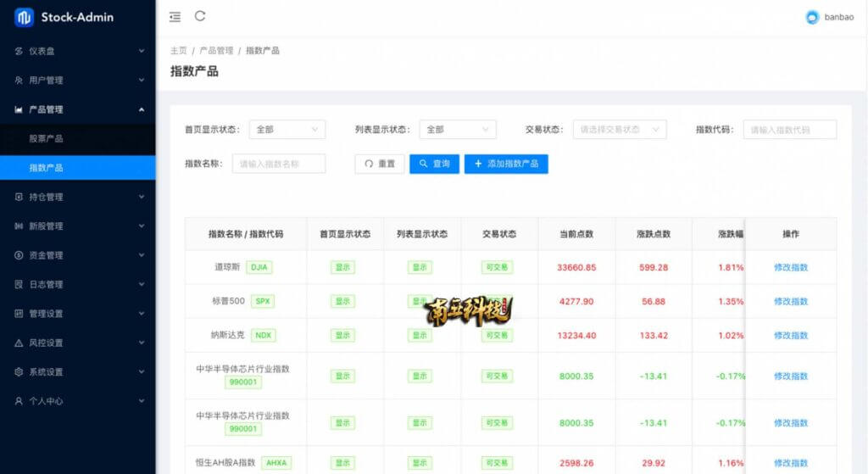
Task: Collapse the 产品管理 menu chevron
Action: pyautogui.click(x=142, y=109)
